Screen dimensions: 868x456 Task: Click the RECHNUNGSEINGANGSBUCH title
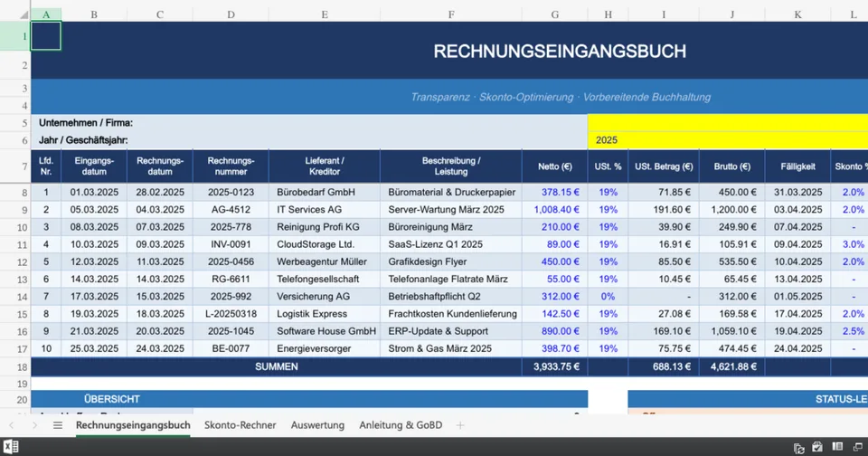pos(560,51)
